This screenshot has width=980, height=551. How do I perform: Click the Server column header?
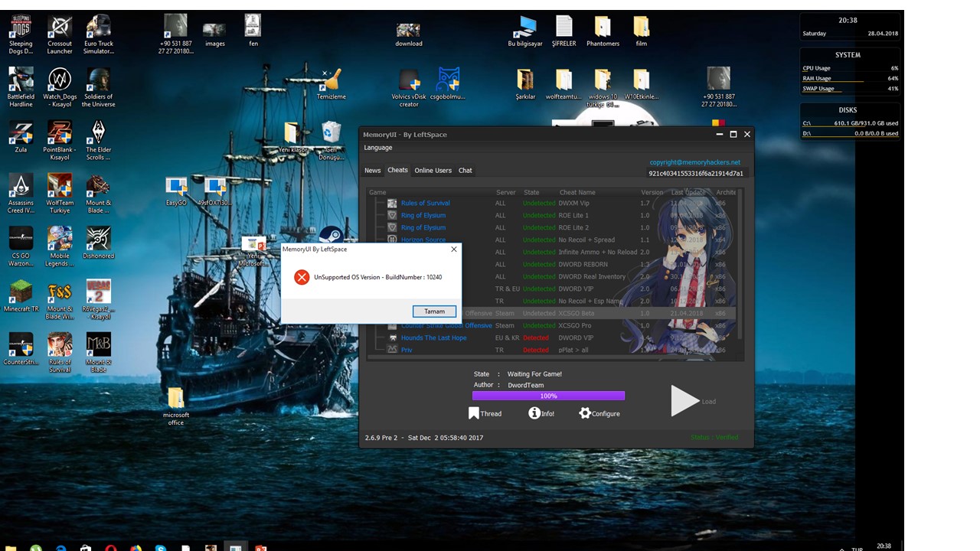[506, 193]
